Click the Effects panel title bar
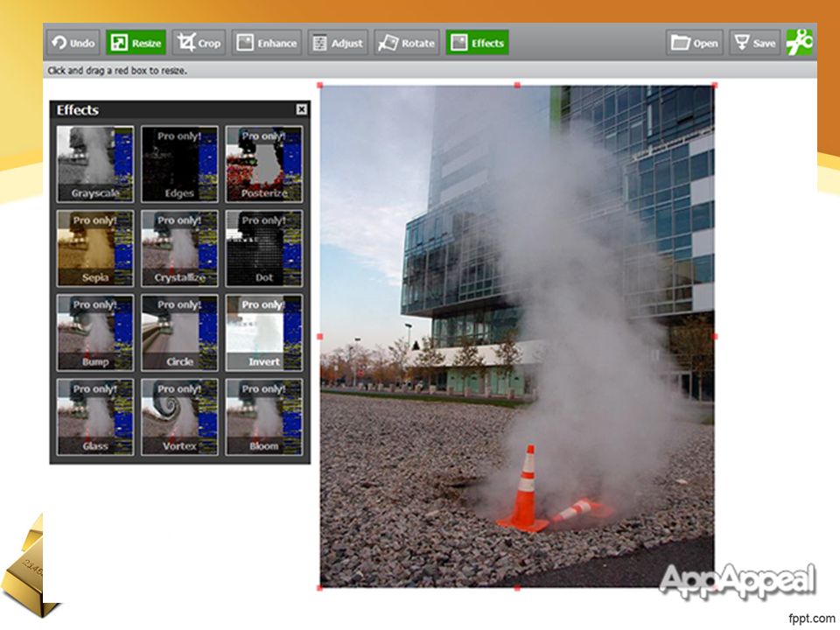Image resolution: width=840 pixels, height=630 pixels. tap(180, 110)
